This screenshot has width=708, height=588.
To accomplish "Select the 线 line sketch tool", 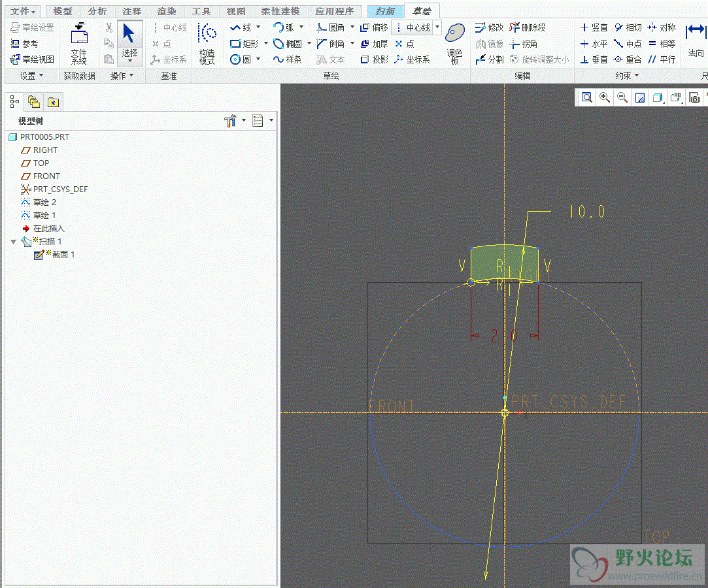I will [241, 27].
